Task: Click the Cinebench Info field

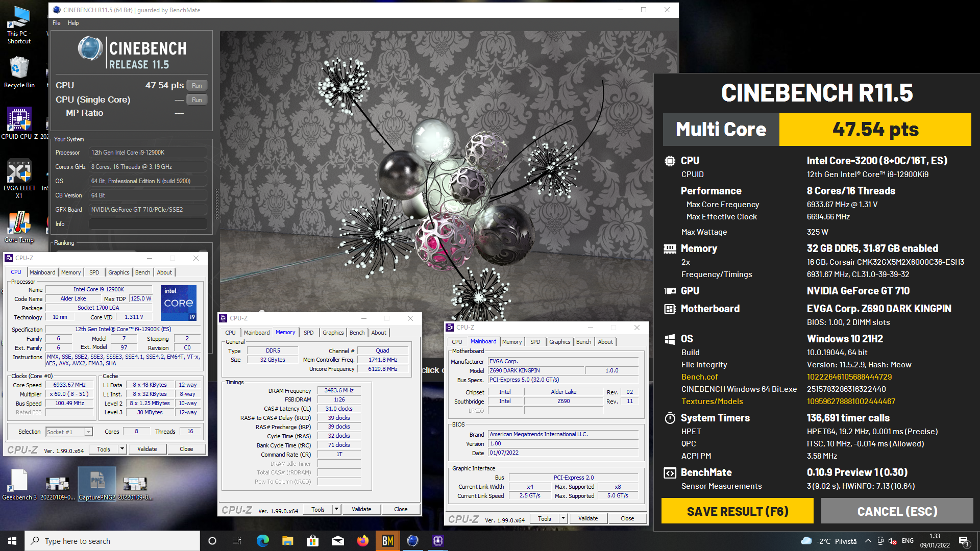Action: click(x=148, y=224)
